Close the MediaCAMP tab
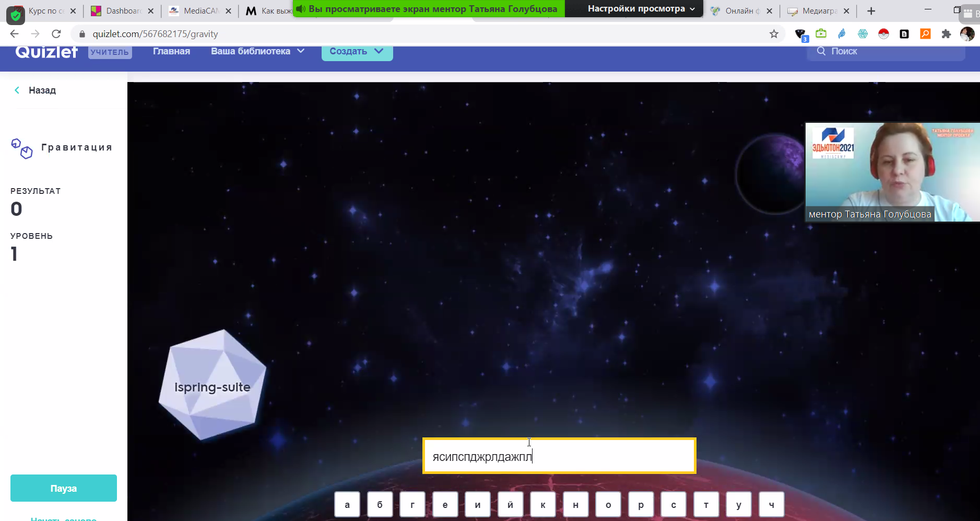This screenshot has width=980, height=521. [x=228, y=11]
